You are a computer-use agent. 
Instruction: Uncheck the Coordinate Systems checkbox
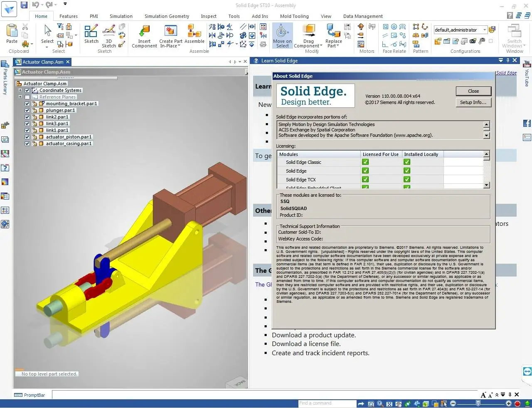pyautogui.click(x=27, y=90)
